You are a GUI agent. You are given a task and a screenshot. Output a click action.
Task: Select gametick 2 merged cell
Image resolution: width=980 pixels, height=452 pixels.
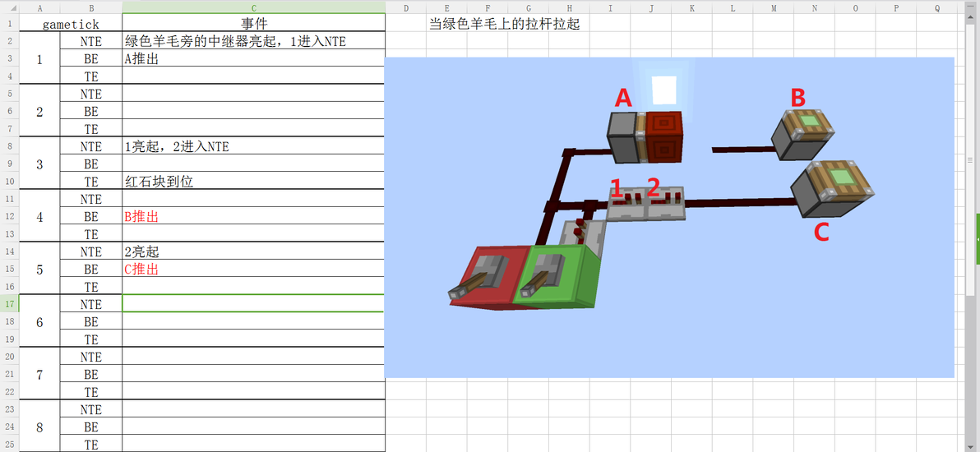tap(40, 112)
